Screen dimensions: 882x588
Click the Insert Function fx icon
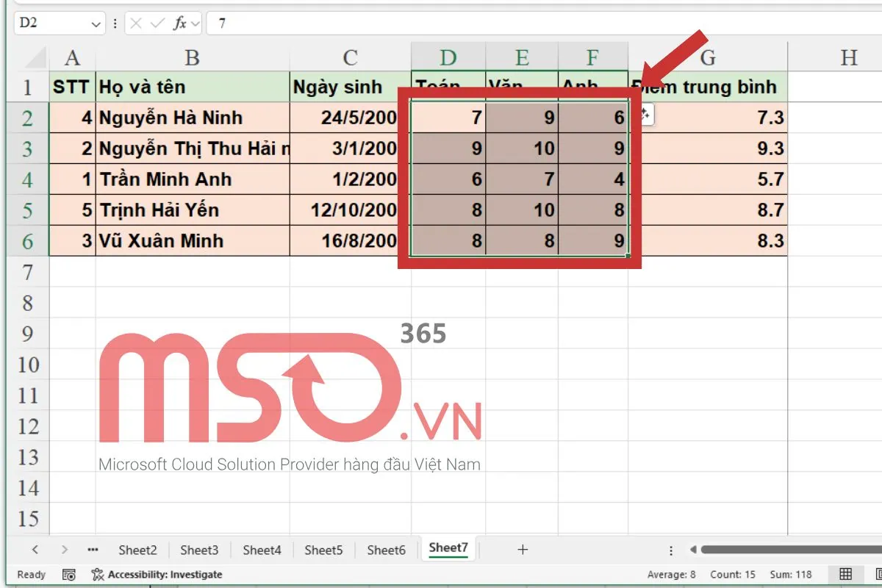click(179, 24)
